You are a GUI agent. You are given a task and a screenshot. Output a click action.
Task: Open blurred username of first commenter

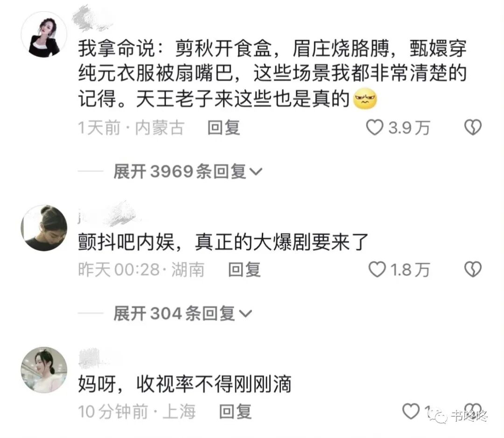92,18
